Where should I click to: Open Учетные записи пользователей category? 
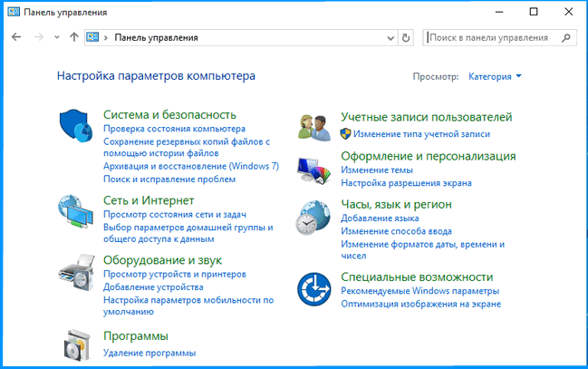click(x=427, y=117)
